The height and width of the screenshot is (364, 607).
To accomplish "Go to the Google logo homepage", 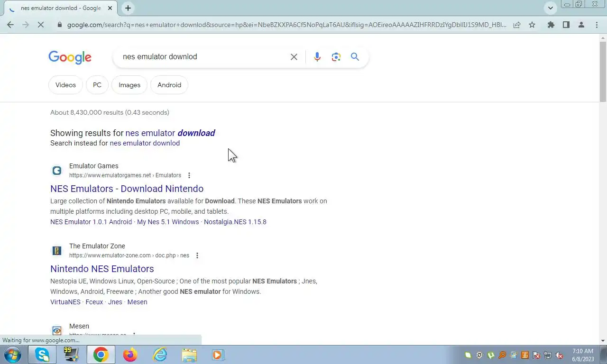I will tap(70, 57).
